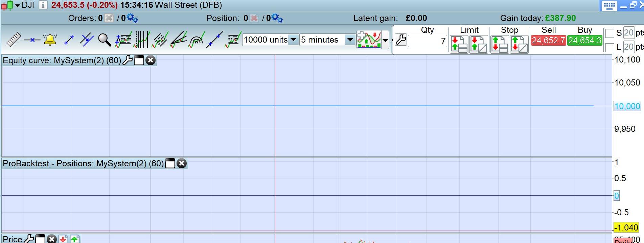
Task: Activate the magnifying glass zoom tool
Action: point(105,40)
